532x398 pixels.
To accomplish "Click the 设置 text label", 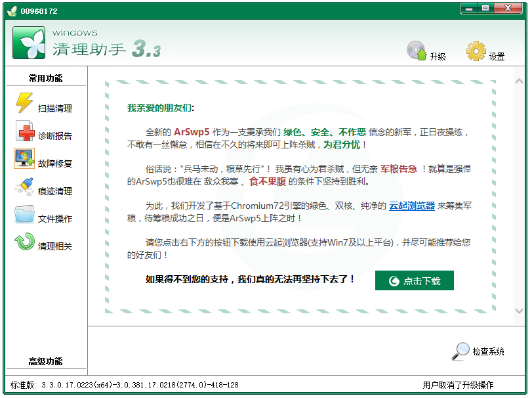I will [497, 56].
